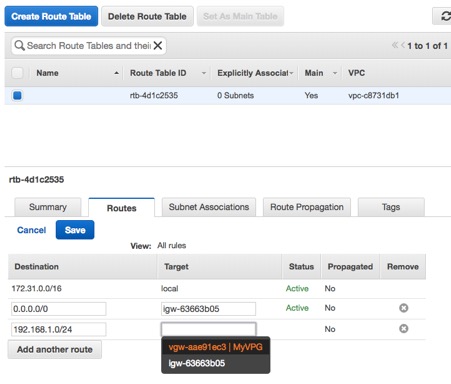
Task: Open the View All rules filter
Action: [x=172, y=246]
